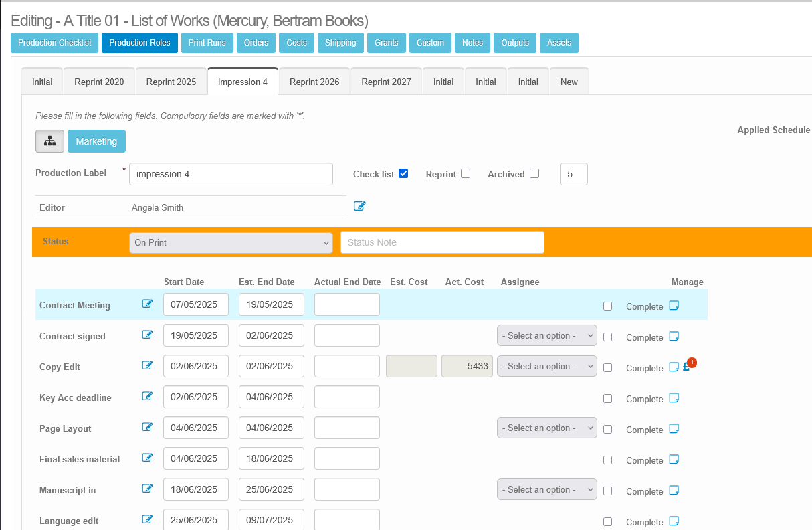
Task: Open manage note icon for Manuscript in
Action: pyautogui.click(x=674, y=490)
